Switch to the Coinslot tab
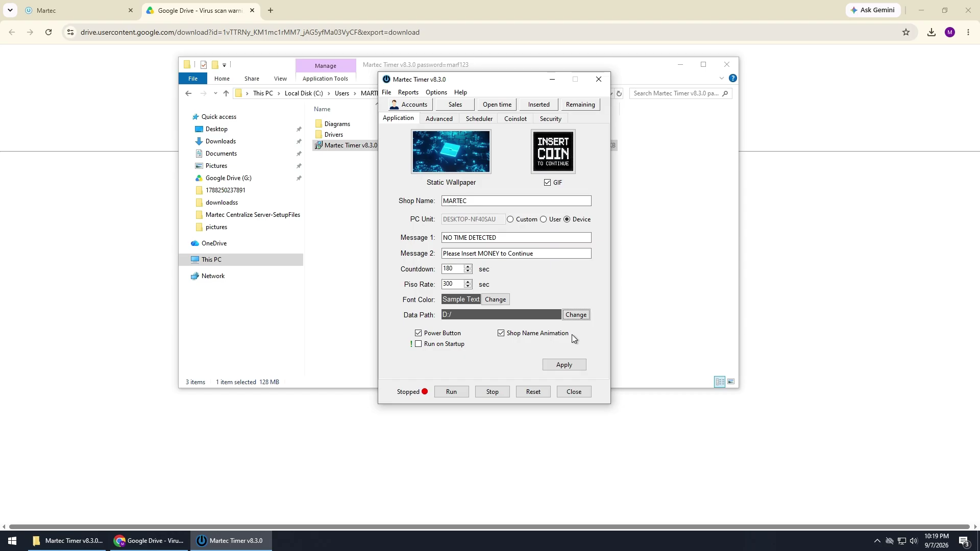The width and height of the screenshot is (980, 551). (516, 119)
